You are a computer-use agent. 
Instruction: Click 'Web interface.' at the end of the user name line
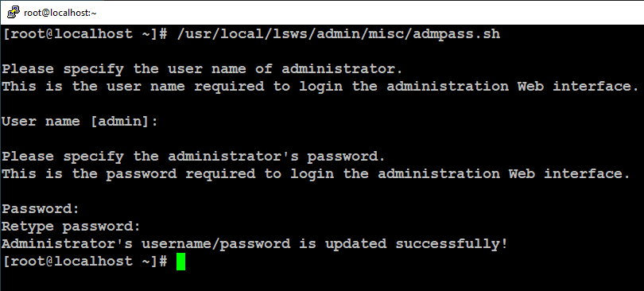coord(578,87)
